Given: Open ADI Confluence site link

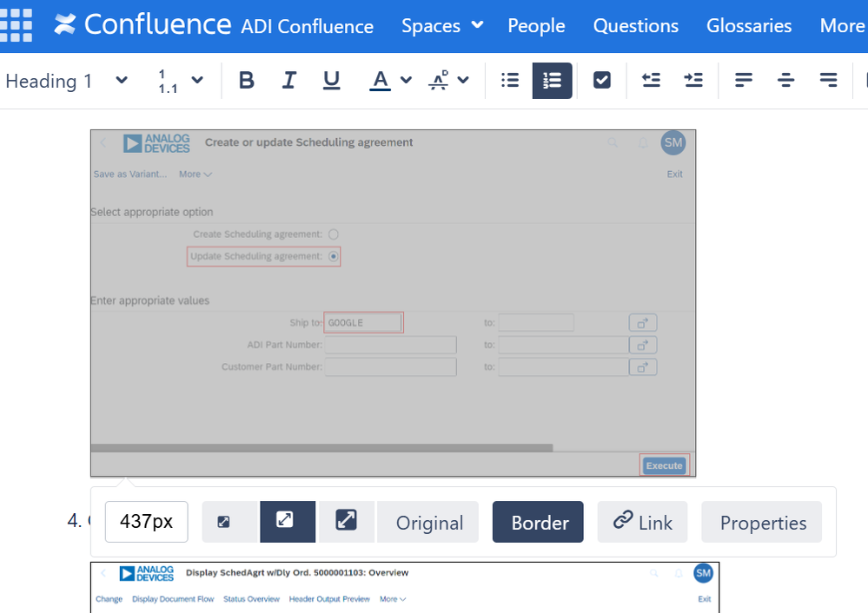Looking at the screenshot, I should (308, 26).
